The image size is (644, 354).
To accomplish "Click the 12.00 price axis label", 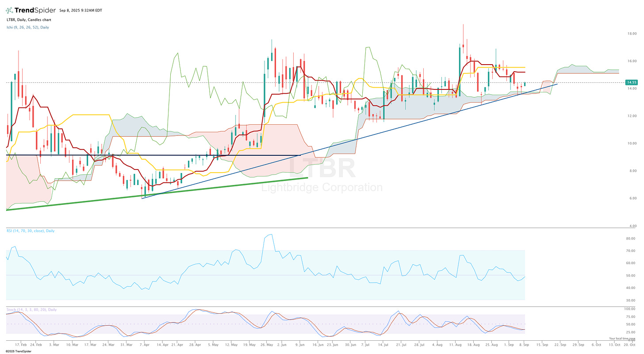I will click(x=632, y=116).
